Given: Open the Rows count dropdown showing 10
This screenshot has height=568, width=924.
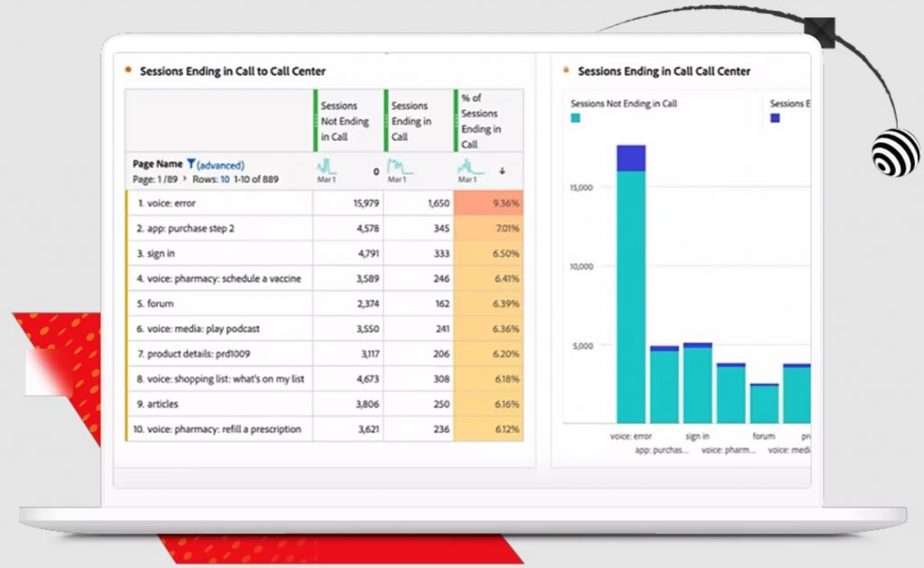Looking at the screenshot, I should tap(225, 179).
